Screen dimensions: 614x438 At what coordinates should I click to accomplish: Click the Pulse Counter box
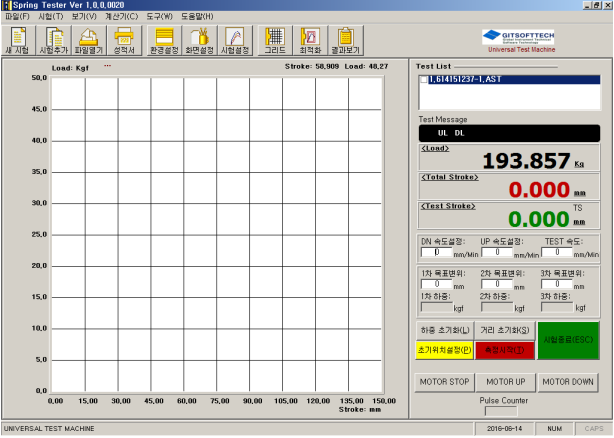point(501,411)
